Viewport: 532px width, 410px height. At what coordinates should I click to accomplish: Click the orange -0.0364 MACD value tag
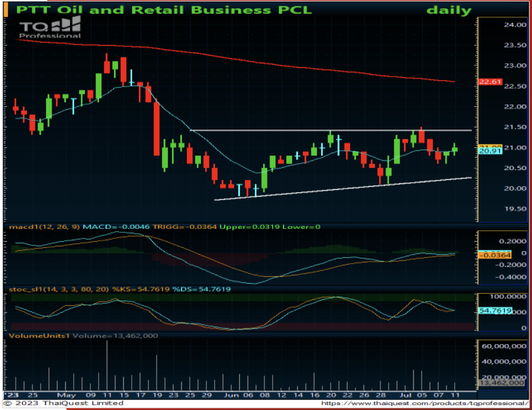[494, 255]
